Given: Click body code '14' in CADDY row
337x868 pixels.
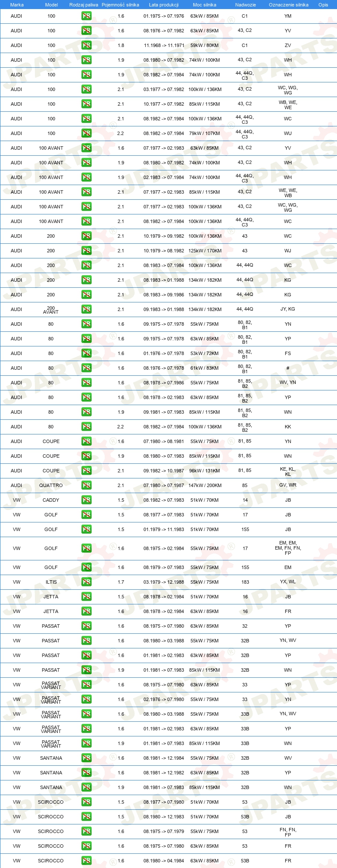Looking at the screenshot, I should click(x=245, y=500).
